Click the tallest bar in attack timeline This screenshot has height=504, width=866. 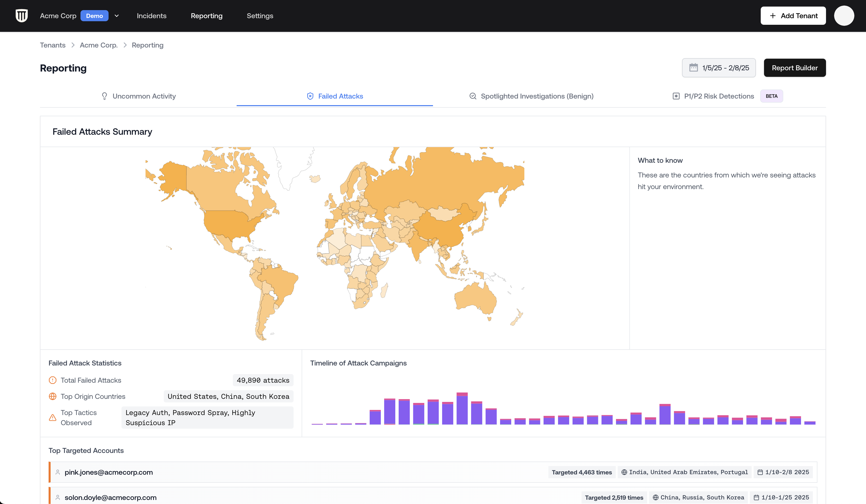pyautogui.click(x=462, y=408)
